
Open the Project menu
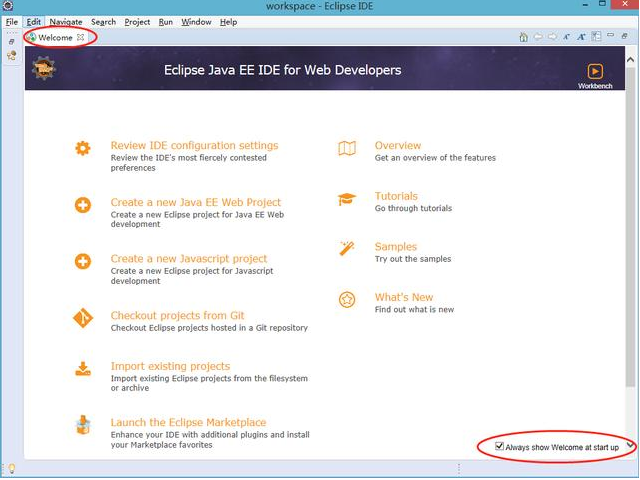(x=137, y=22)
